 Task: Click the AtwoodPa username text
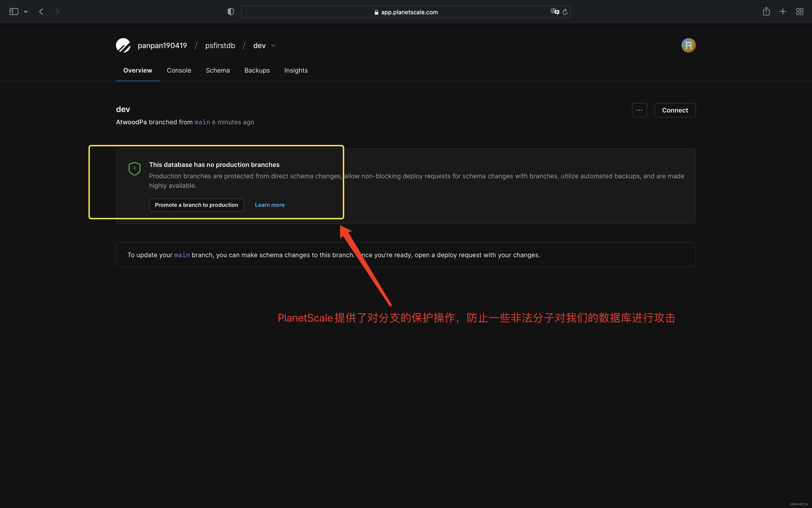pyautogui.click(x=131, y=122)
